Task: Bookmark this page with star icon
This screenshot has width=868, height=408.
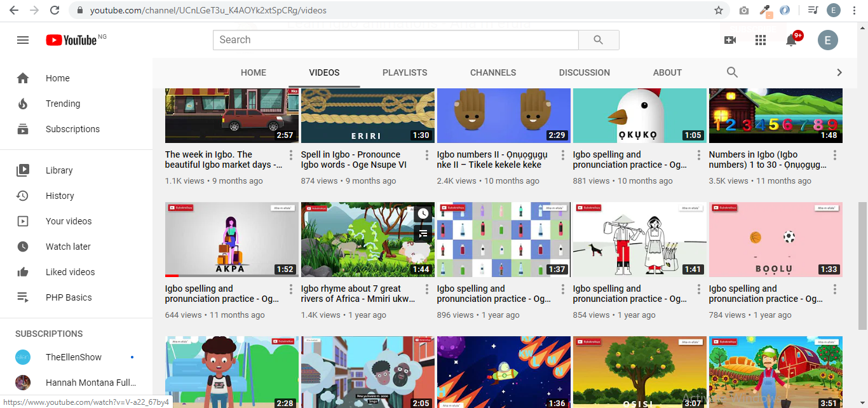Action: coord(719,10)
